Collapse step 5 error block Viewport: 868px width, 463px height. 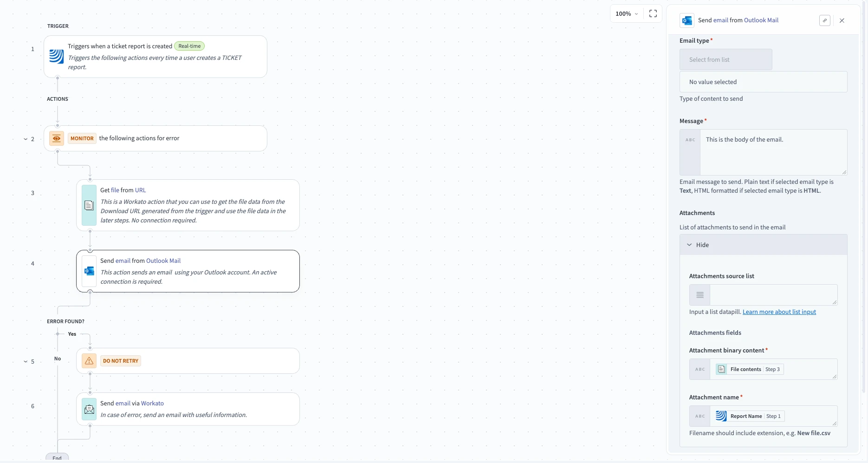26,361
